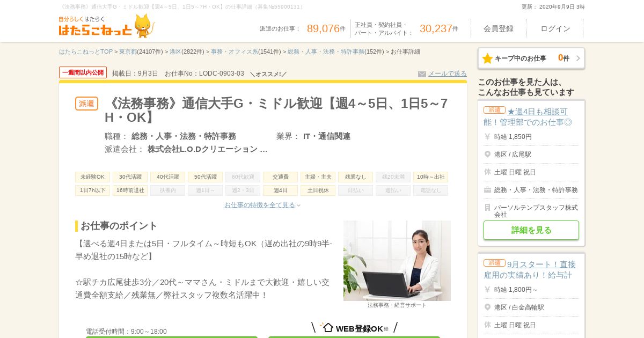Click the 残業なし feature tag
This screenshot has height=338, width=644.
click(x=355, y=177)
